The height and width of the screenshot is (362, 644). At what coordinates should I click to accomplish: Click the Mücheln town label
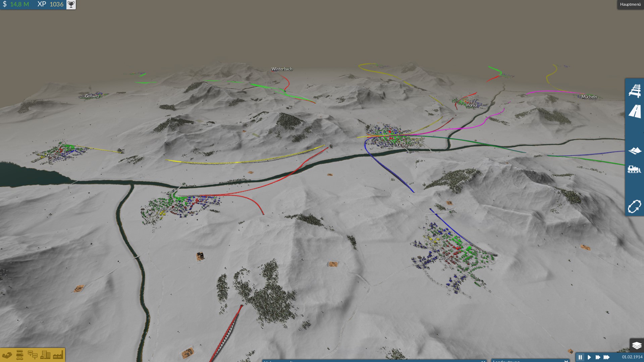589,97
